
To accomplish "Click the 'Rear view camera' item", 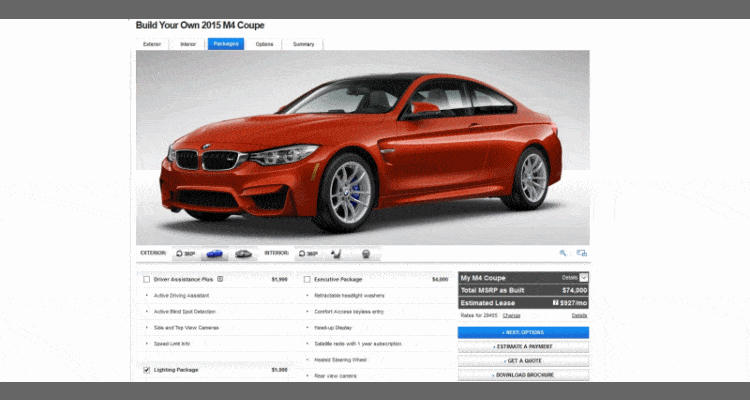I will tap(335, 376).
